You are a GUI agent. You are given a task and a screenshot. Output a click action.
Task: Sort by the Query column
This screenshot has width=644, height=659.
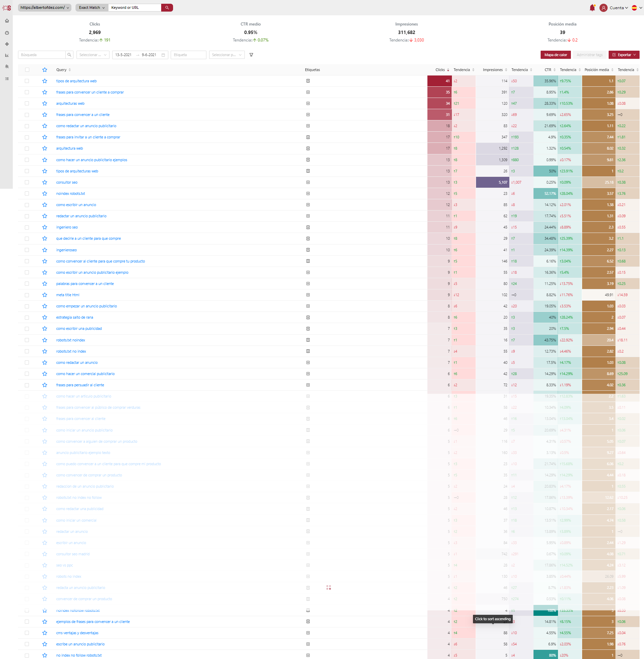(x=64, y=70)
